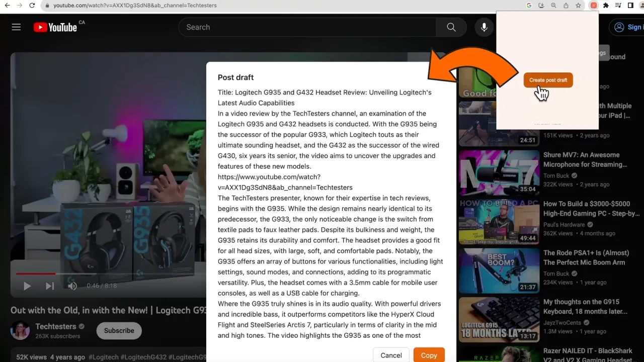Click the '52K views 4 years ago' text

(x=50, y=357)
